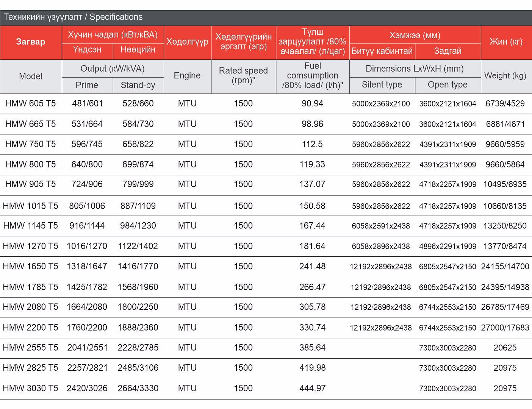Select the Open type sub-header
Viewport: 532px width, 409px height.
pos(448,85)
